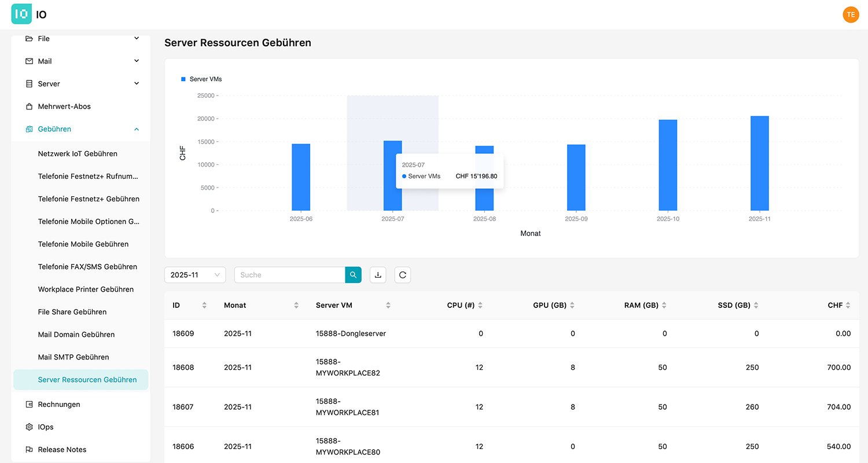The width and height of the screenshot is (868, 463).
Task: Click the refresh table icon
Action: [403, 275]
